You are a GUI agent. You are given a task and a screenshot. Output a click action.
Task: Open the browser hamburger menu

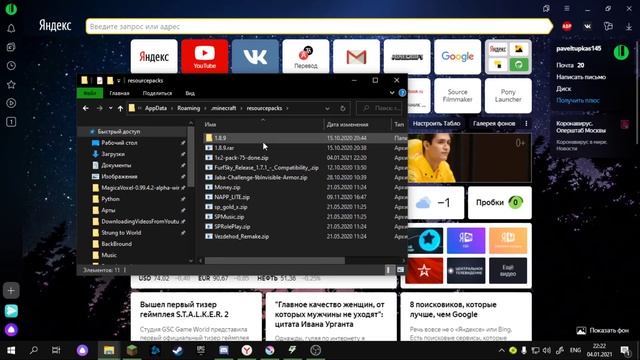tap(567, 9)
